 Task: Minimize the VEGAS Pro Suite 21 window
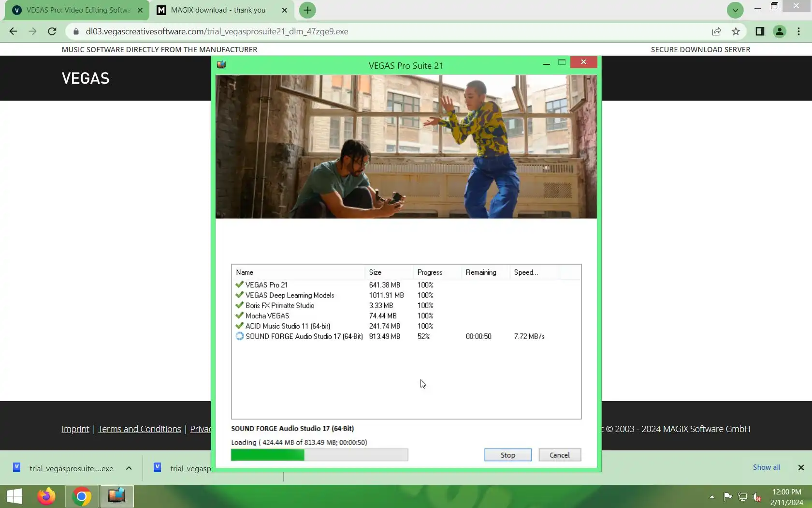pos(546,63)
